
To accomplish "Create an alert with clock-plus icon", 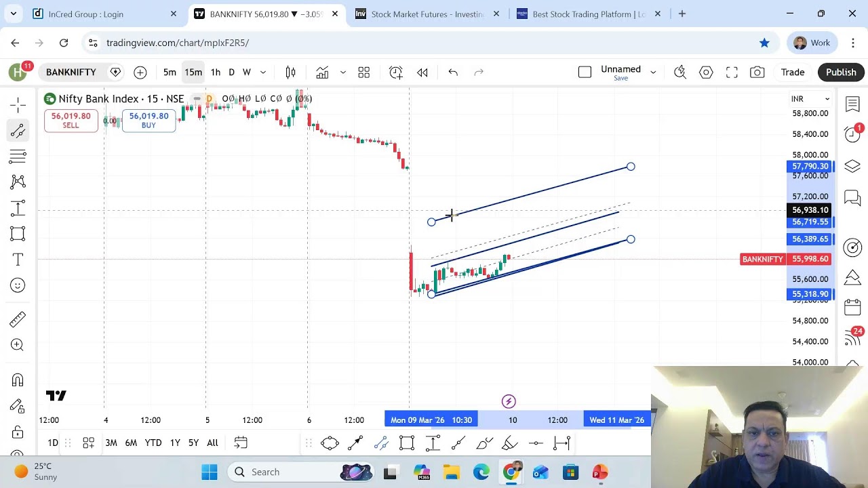I will pos(396,73).
